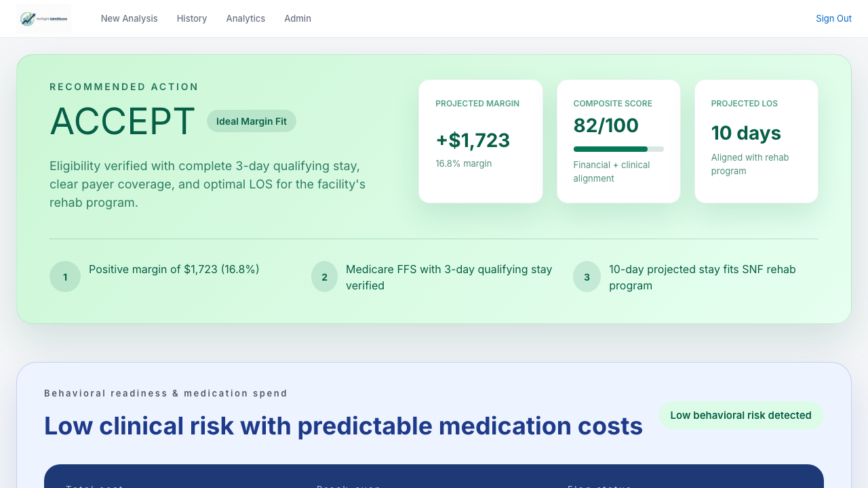Click the VeriSight AdmitScore logo
Viewport: 868px width, 488px height.
[x=43, y=18]
